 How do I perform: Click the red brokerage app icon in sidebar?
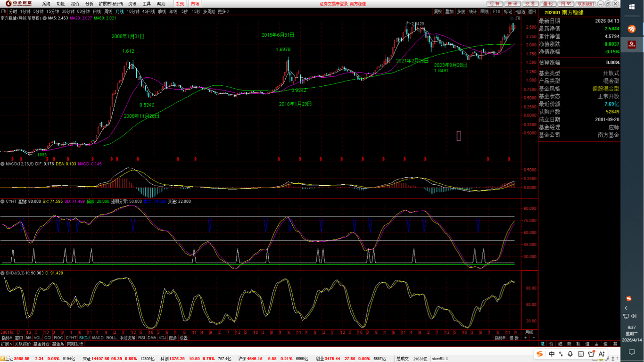tap(632, 45)
